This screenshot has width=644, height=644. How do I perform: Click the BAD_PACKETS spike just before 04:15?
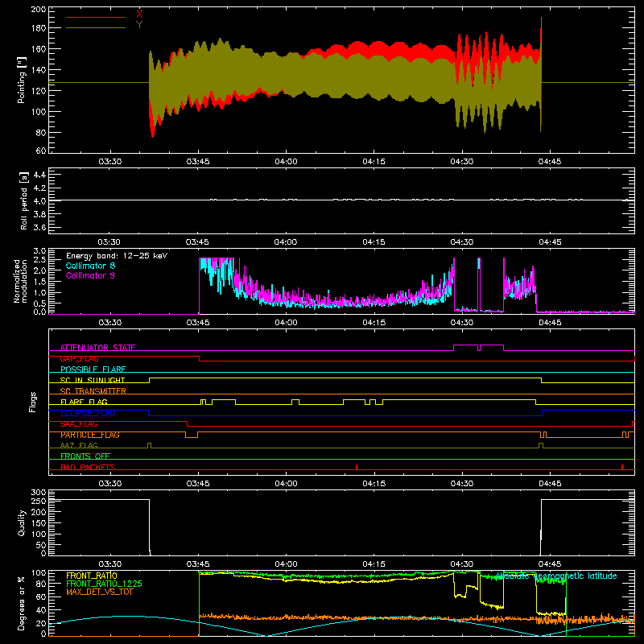357,467
